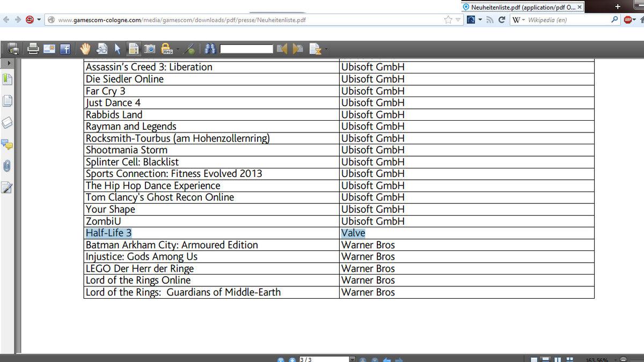Open the attachments paperclip panel
This screenshot has width=644, height=362.
coord(7,166)
